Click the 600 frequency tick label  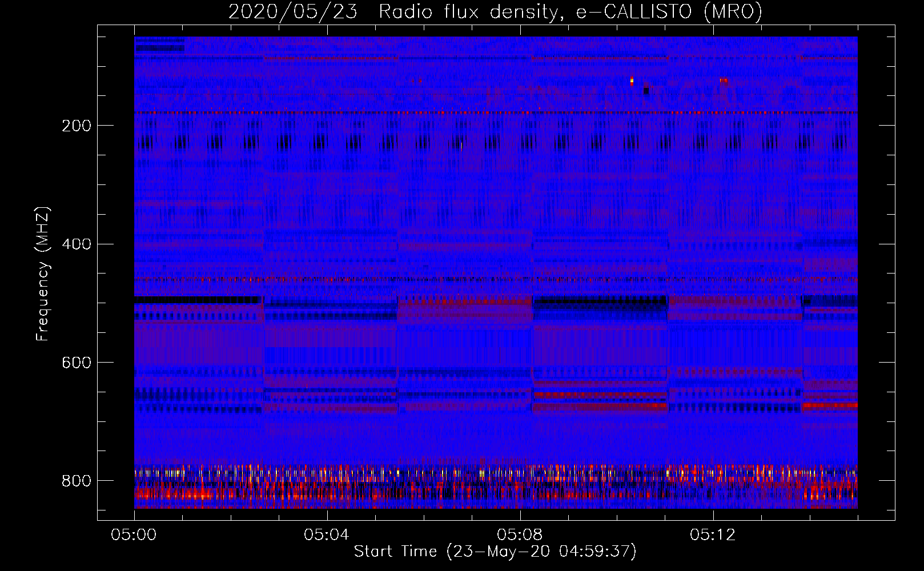tap(77, 363)
